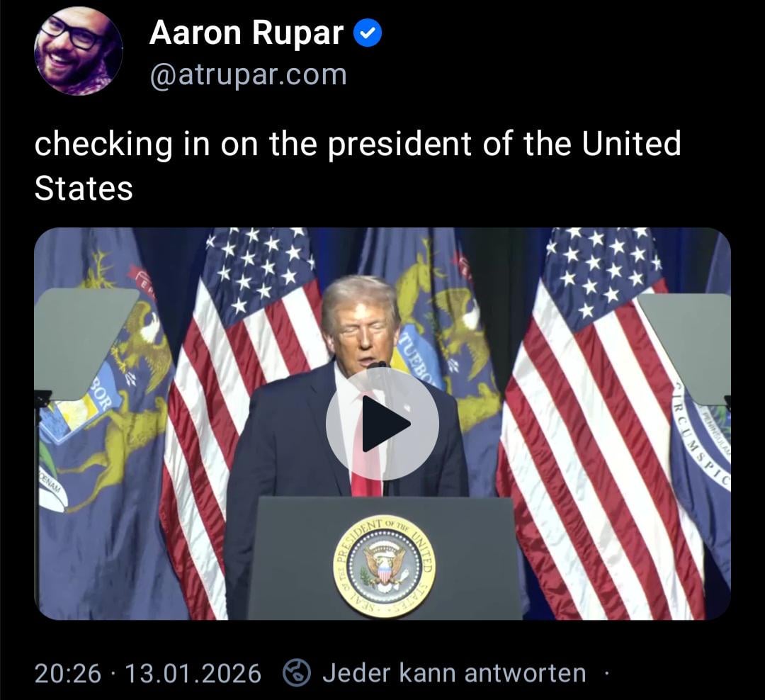The height and width of the screenshot is (700, 765).
Task: Click the 13.01.2026 post date
Action: [193, 673]
